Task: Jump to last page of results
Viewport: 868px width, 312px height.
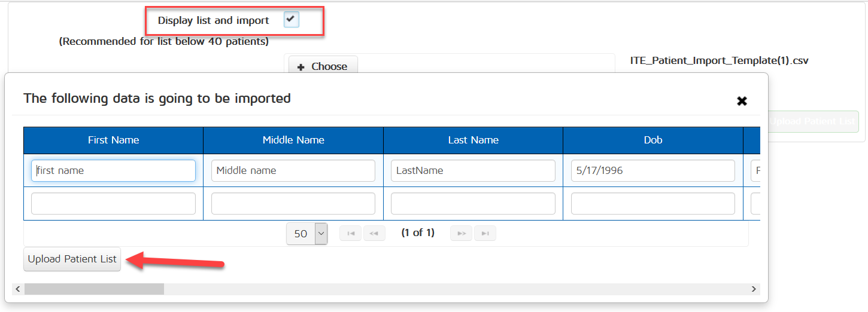Action: 485,233
